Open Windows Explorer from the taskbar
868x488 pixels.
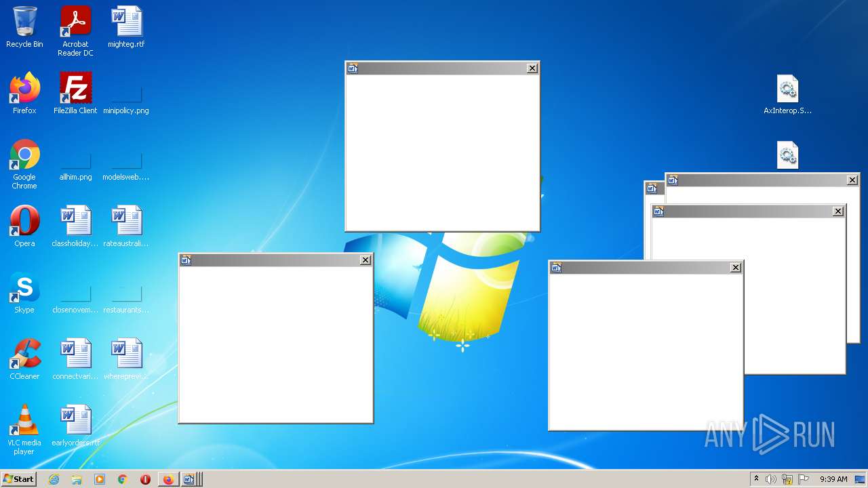77,479
